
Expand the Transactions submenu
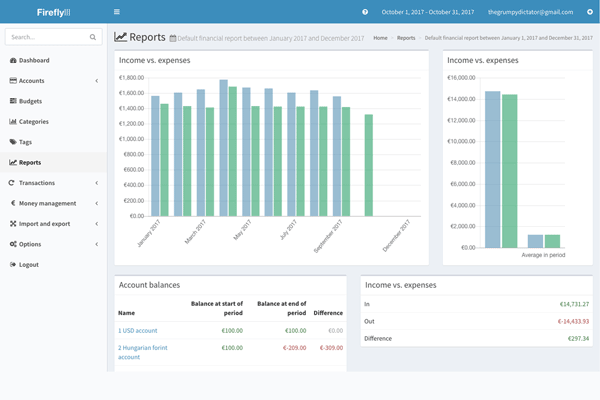(36, 183)
